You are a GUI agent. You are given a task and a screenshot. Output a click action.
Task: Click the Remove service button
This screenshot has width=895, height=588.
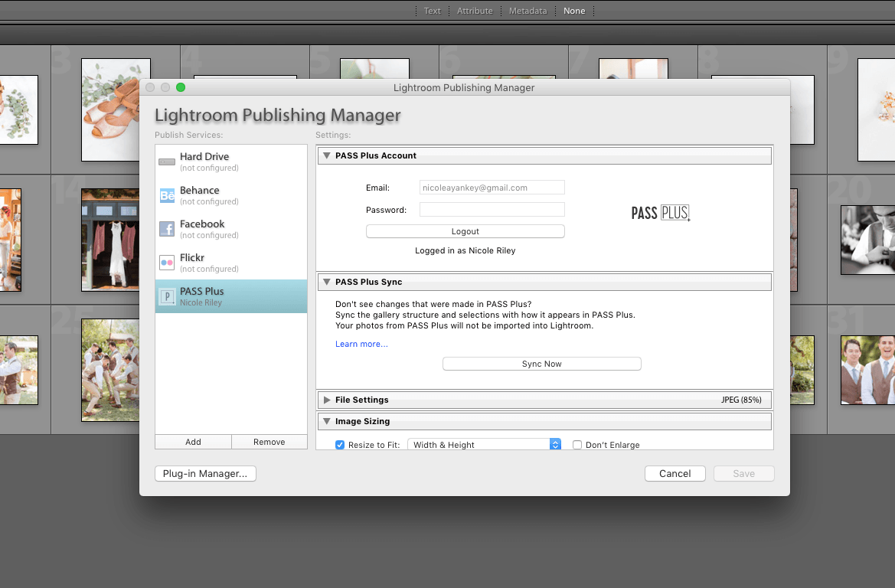(x=269, y=442)
